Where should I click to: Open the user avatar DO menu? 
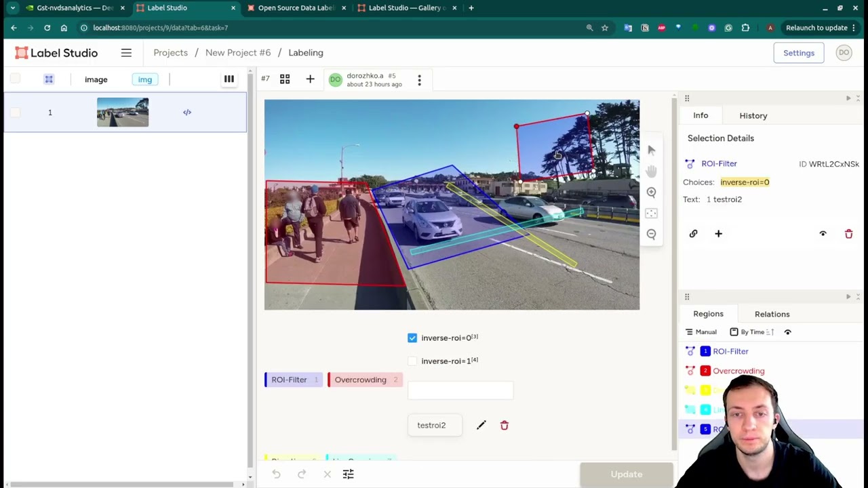[844, 53]
